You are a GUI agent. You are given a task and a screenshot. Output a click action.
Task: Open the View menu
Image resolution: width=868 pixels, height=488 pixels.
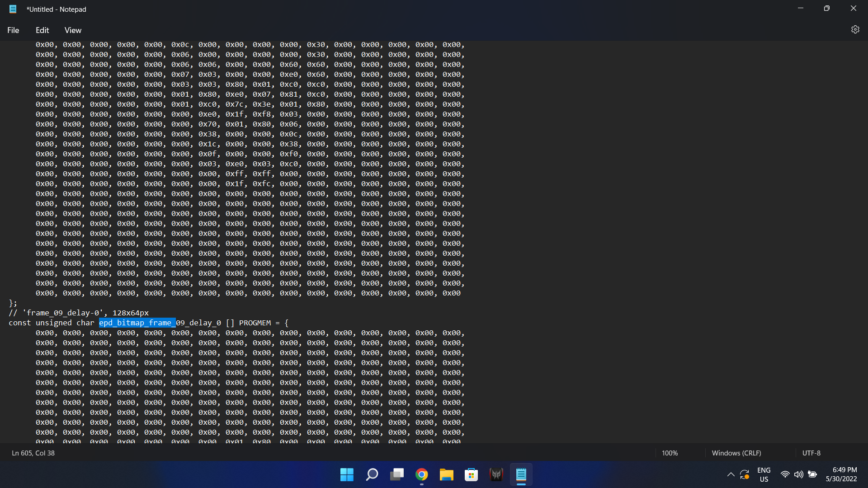[73, 30]
